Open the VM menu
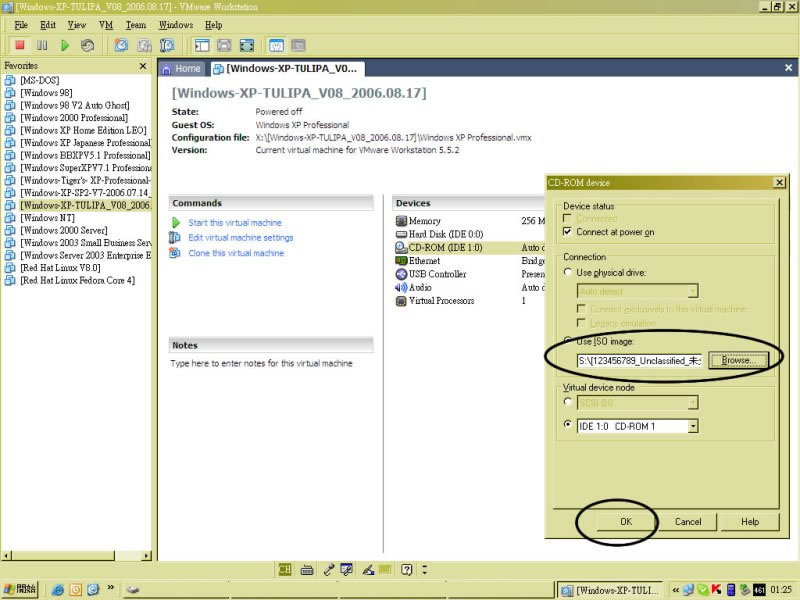Image resolution: width=800 pixels, height=600 pixels. (x=106, y=25)
